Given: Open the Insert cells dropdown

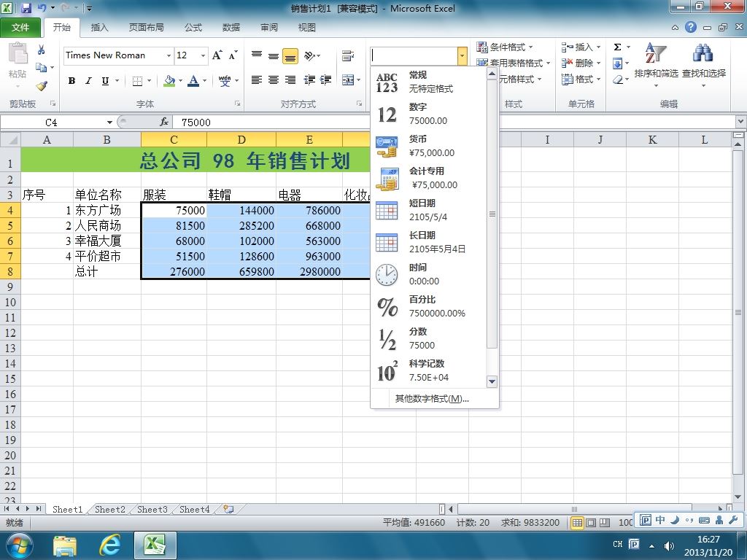Looking at the screenshot, I should pyautogui.click(x=598, y=47).
